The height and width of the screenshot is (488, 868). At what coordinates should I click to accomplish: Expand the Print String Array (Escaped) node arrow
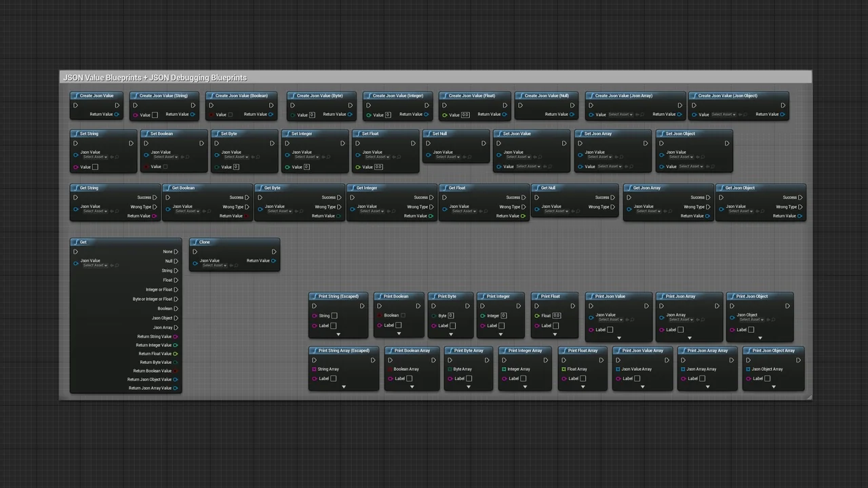pos(344,387)
